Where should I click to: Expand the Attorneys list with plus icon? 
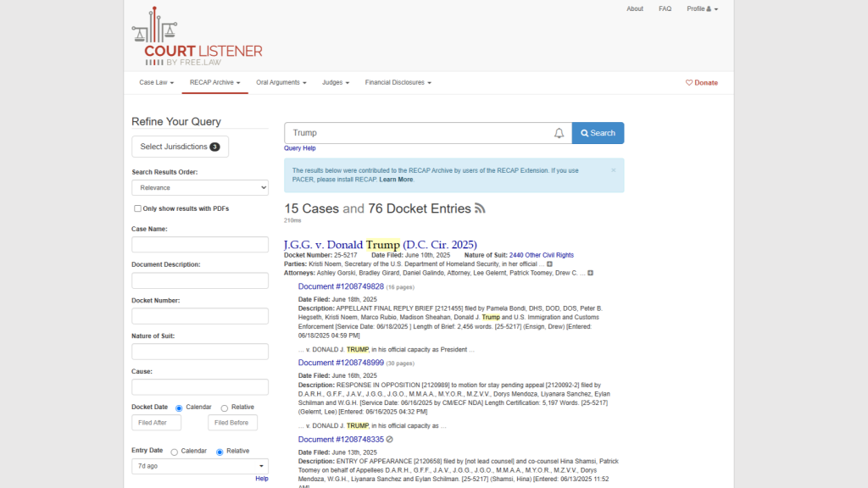(590, 273)
